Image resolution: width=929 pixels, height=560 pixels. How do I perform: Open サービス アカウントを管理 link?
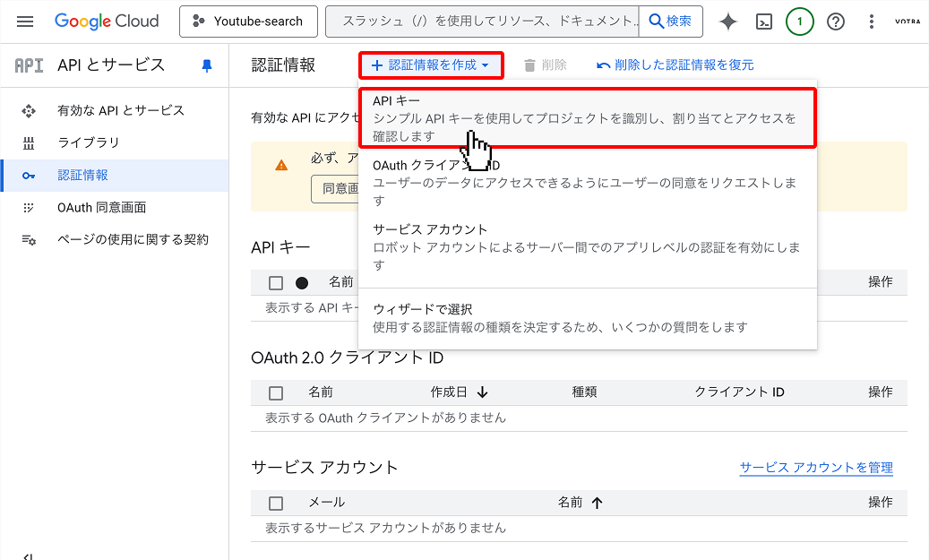pyautogui.click(x=816, y=468)
